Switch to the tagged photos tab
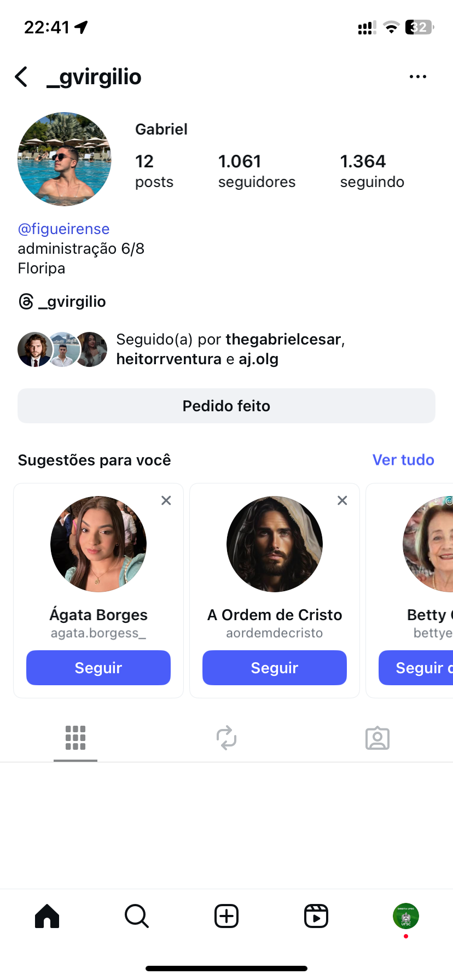453x980 pixels. [377, 738]
